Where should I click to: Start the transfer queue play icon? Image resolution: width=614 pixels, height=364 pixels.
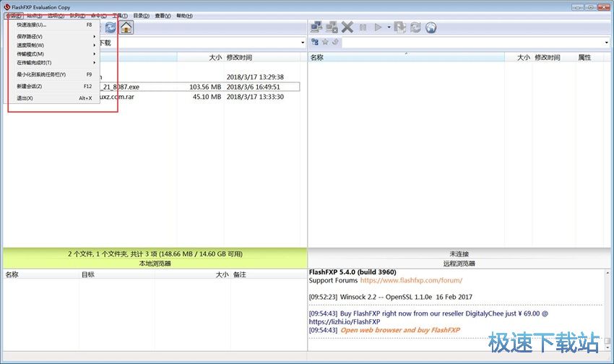tap(378, 27)
